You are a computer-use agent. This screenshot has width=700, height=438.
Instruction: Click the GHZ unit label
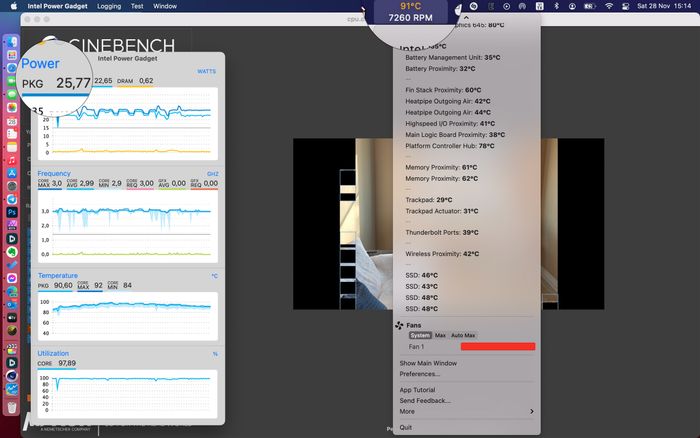[x=212, y=174]
